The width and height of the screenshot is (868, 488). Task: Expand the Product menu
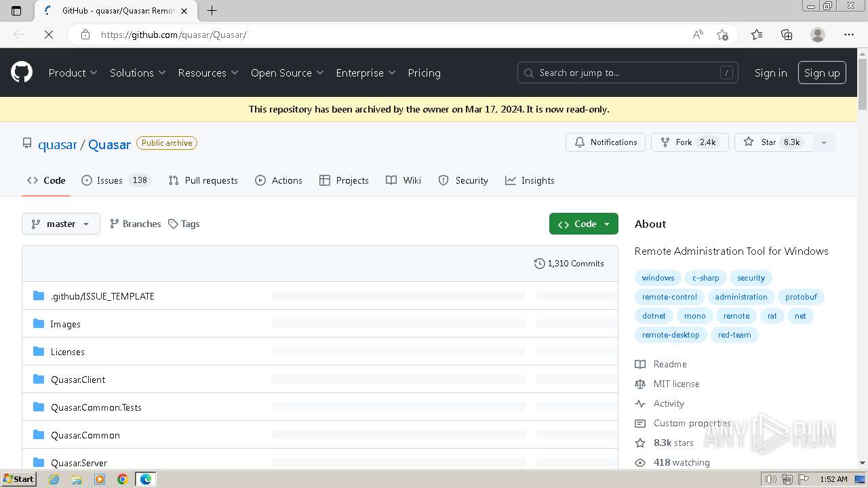[73, 73]
